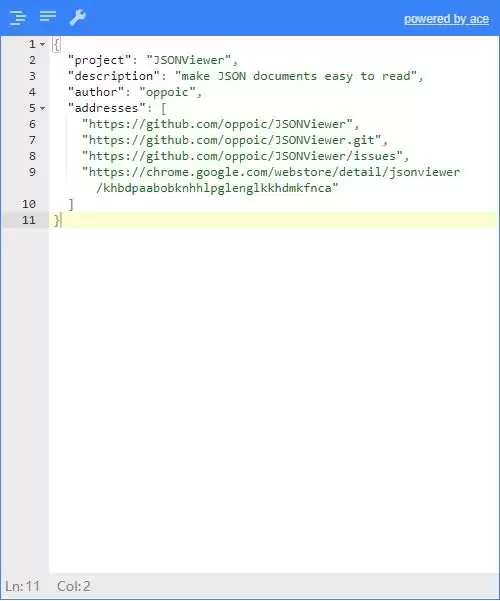The width and height of the screenshot is (500, 601).
Task: Click the minify text lines icon
Action: [48, 16]
